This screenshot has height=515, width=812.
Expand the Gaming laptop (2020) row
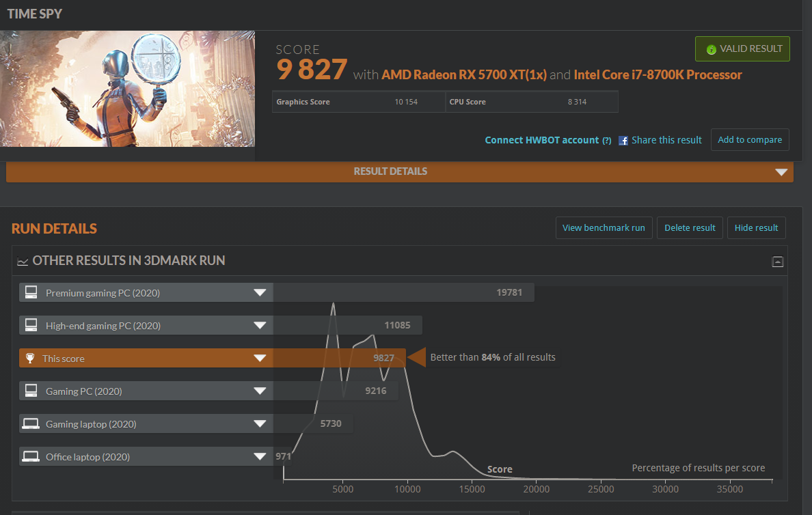click(260, 424)
